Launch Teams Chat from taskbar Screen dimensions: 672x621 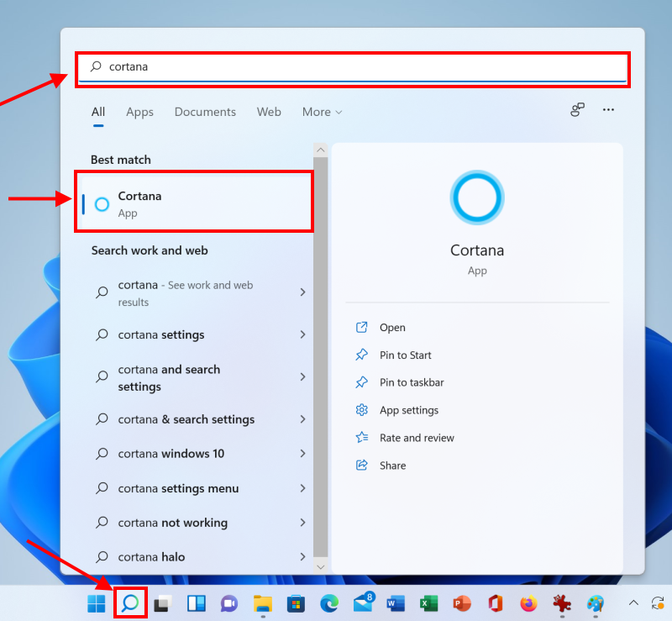pos(229,604)
